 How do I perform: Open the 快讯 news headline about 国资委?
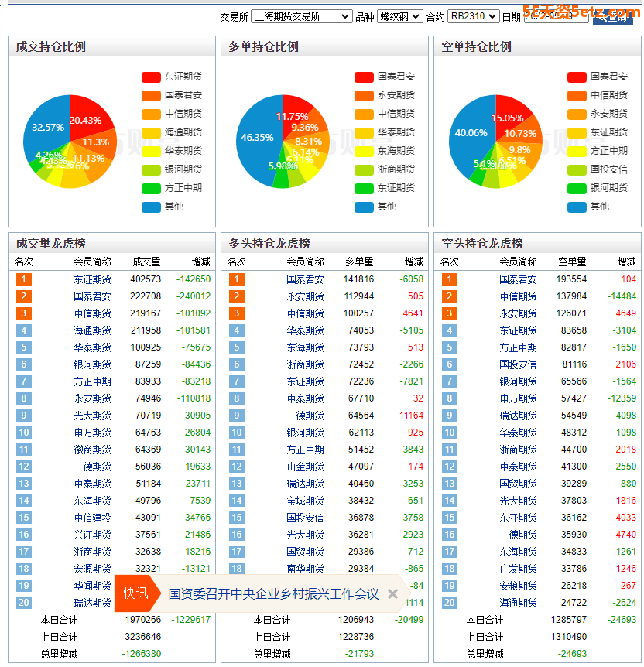(273, 593)
